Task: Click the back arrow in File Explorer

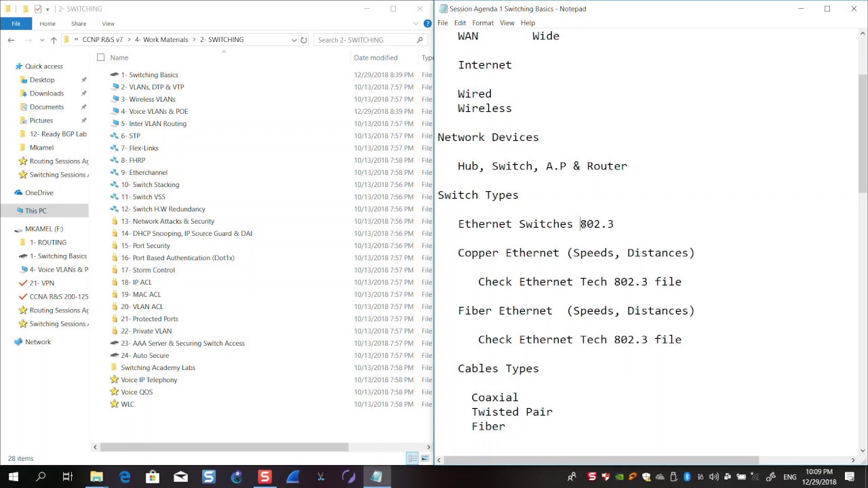Action: pyautogui.click(x=11, y=40)
